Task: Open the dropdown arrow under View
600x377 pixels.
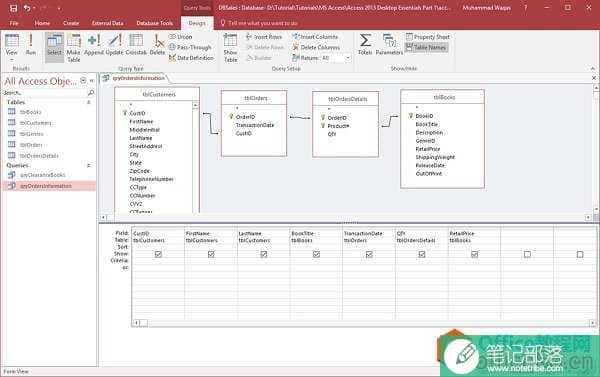Action: tap(11, 60)
